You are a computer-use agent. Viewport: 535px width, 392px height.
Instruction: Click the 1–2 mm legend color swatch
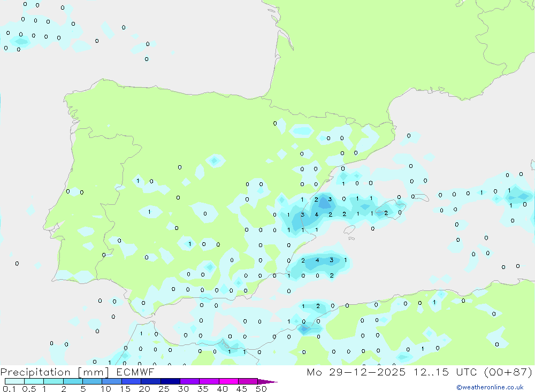(53, 381)
